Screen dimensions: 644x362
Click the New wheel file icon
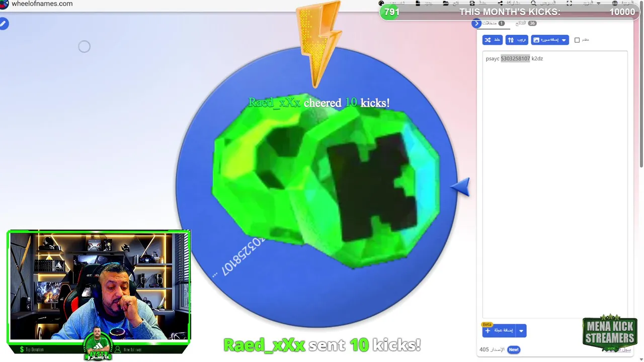click(x=418, y=4)
